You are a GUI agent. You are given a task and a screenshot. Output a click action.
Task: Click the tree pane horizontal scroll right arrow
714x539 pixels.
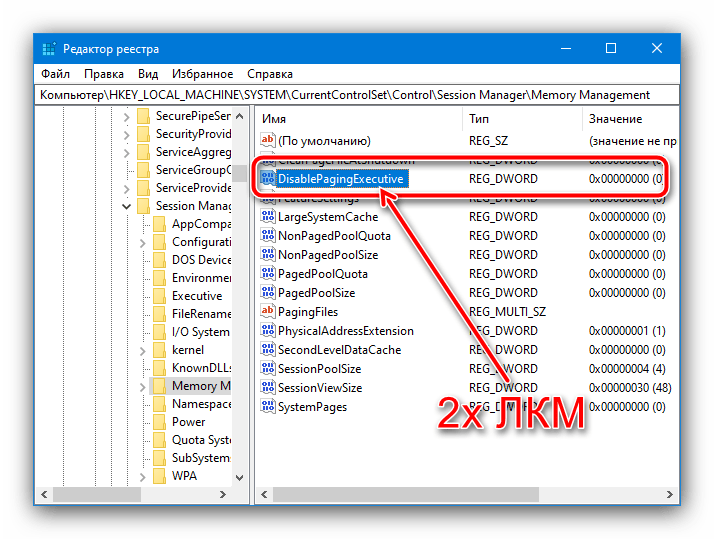point(223,494)
